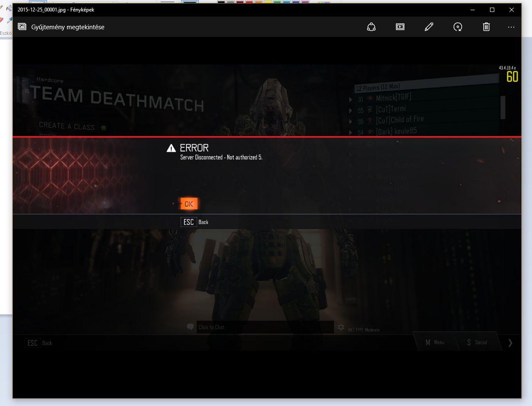Click ESC Back at the bottom left

[39, 343]
